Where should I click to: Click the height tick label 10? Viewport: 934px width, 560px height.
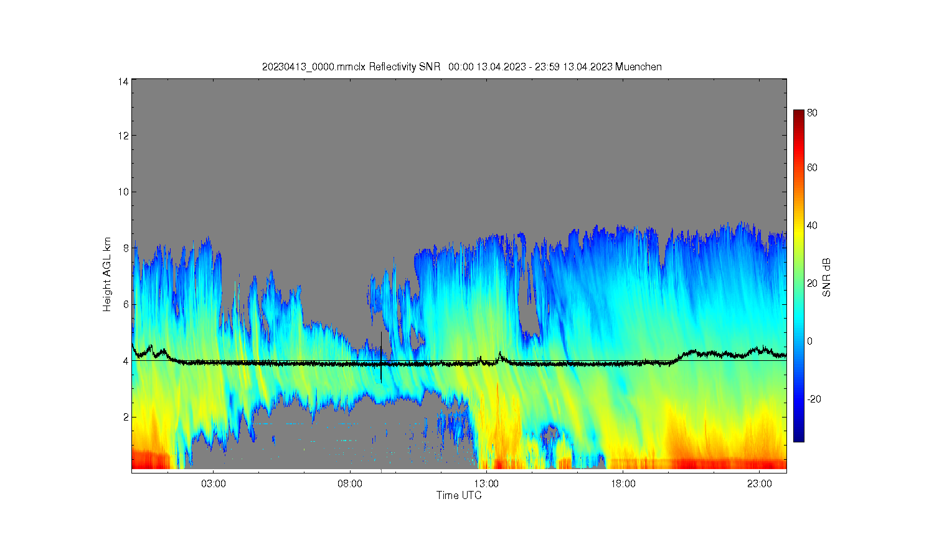pos(124,192)
